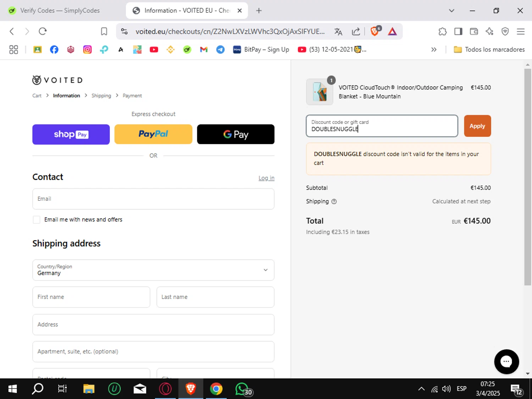Open Windows Start menu
The height and width of the screenshot is (399, 532).
click(12, 389)
